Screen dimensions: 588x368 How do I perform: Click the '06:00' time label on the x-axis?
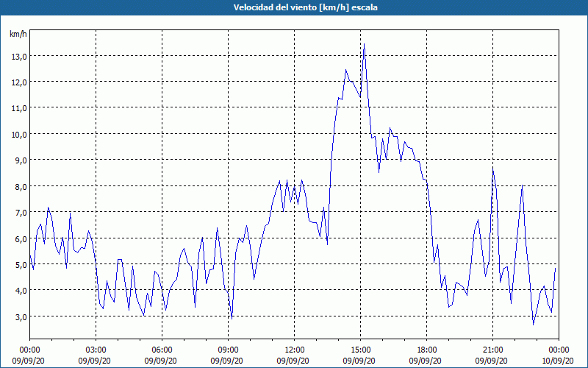click(x=162, y=350)
